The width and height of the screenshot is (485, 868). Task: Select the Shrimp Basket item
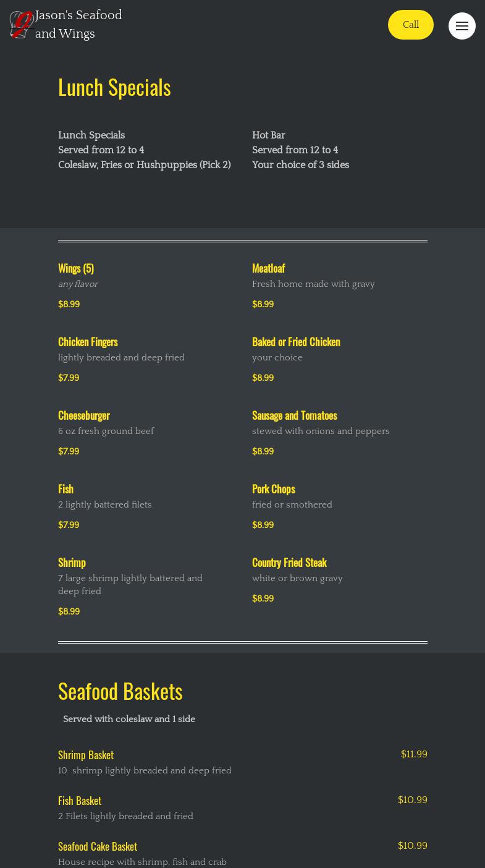[86, 755]
